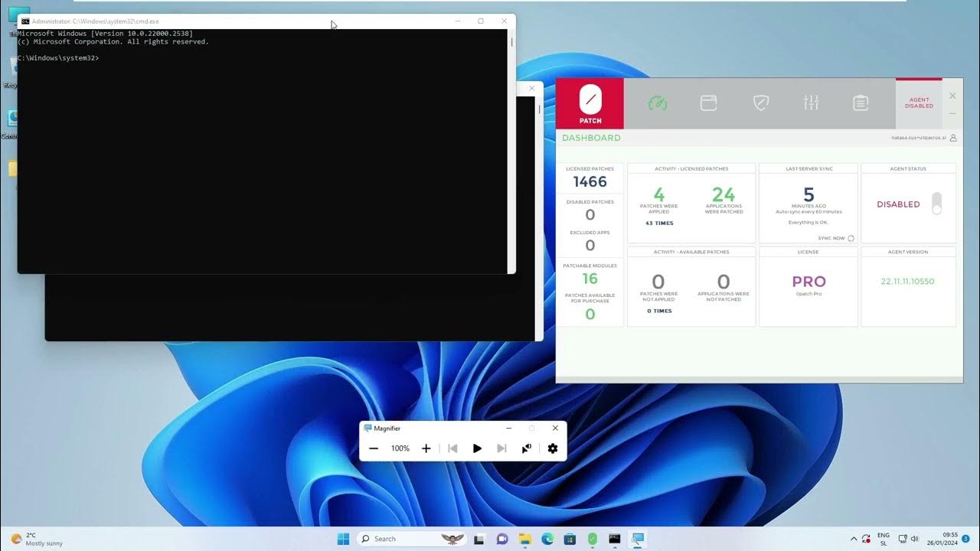Click the Patches Available for Purchase count

590,315
